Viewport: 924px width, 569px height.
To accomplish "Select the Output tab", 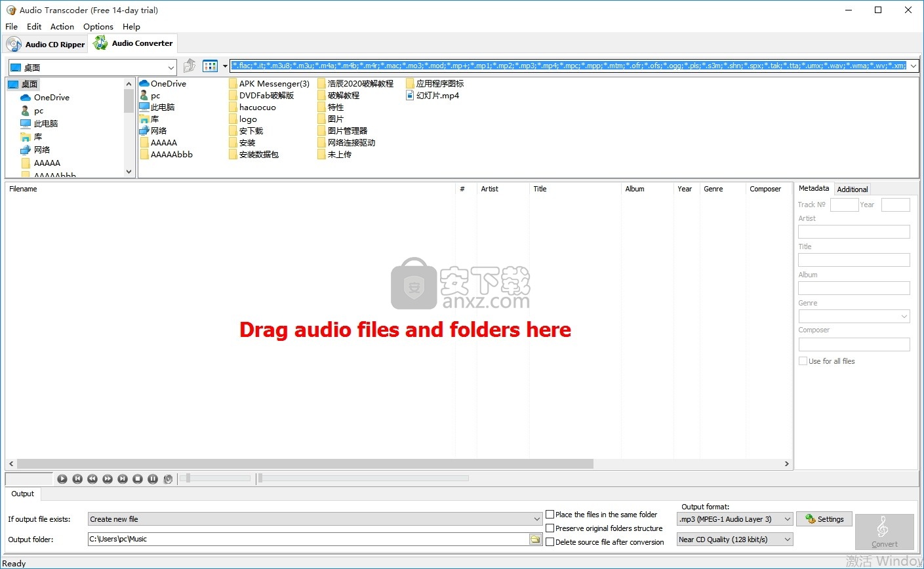I will coord(23,494).
